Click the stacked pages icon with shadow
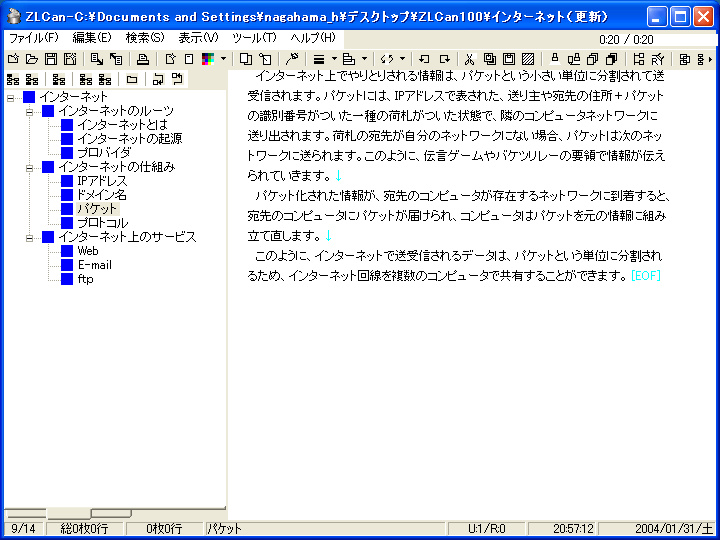720x540 pixels. pyautogui.click(x=611, y=59)
